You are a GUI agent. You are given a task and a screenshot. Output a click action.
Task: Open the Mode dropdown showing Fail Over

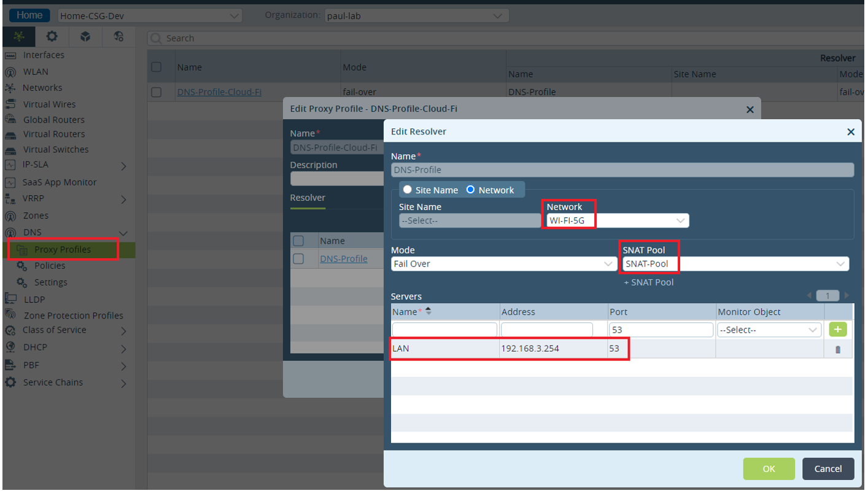(x=504, y=263)
